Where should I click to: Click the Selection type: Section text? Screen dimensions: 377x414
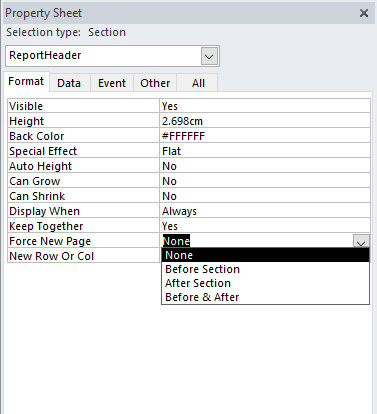coord(66,32)
